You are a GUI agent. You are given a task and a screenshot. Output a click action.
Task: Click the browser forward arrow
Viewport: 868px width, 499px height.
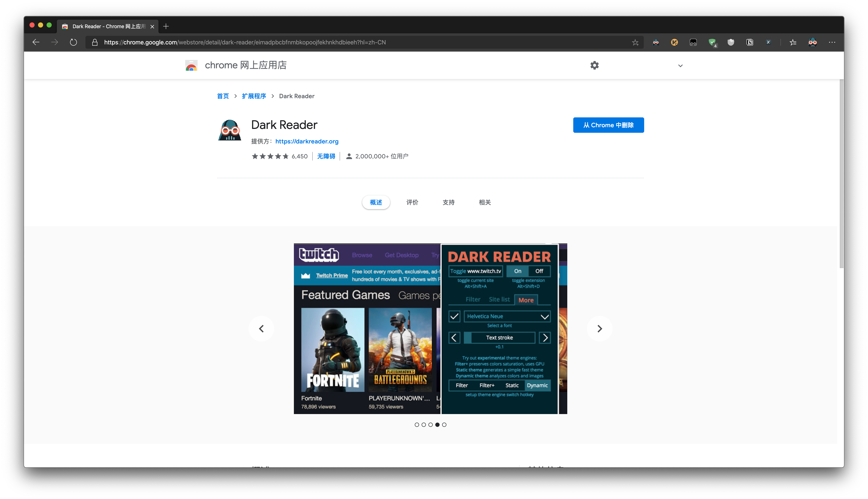[54, 42]
